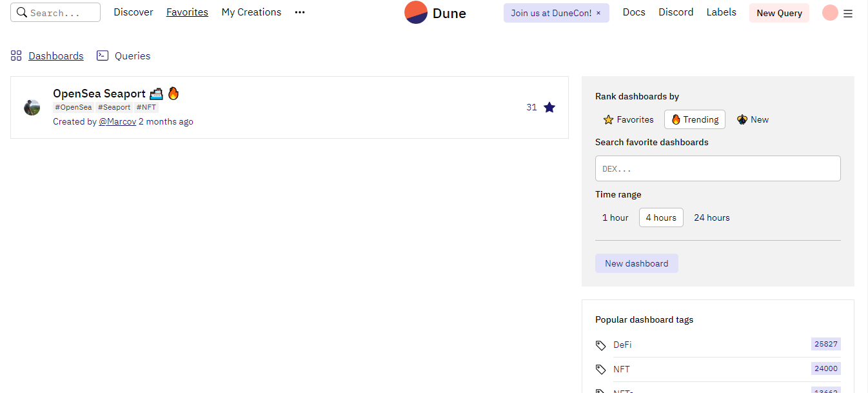Click the 24000 NFT count badge
This screenshot has width=868, height=393.
(x=826, y=368)
